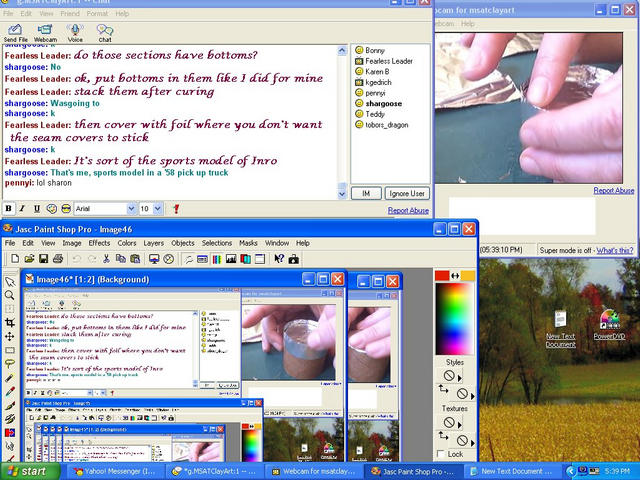Click Report Abuse link in webcam window

click(614, 190)
